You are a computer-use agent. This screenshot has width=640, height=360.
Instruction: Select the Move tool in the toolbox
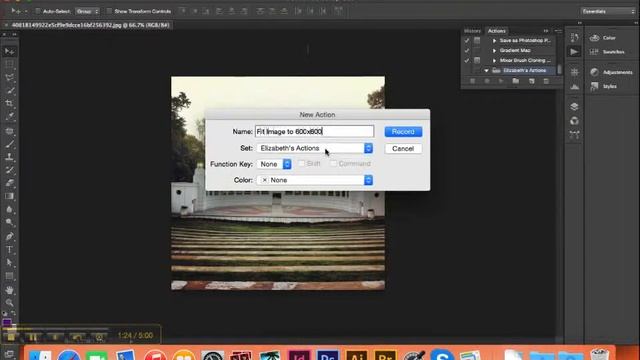[x=9, y=51]
